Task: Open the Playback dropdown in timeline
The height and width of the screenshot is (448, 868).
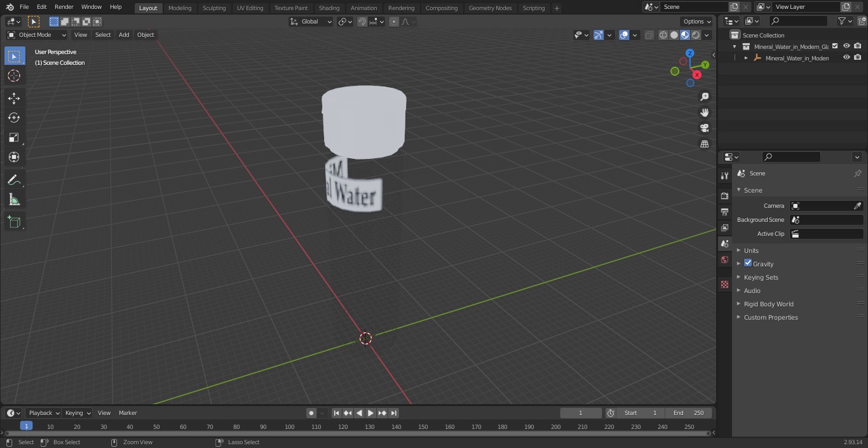Action: pos(43,413)
